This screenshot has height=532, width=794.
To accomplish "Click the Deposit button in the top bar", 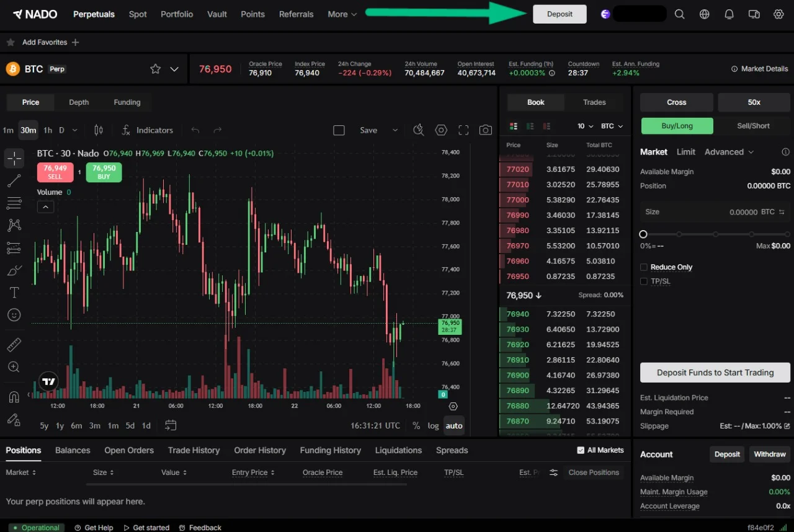I will [560, 14].
